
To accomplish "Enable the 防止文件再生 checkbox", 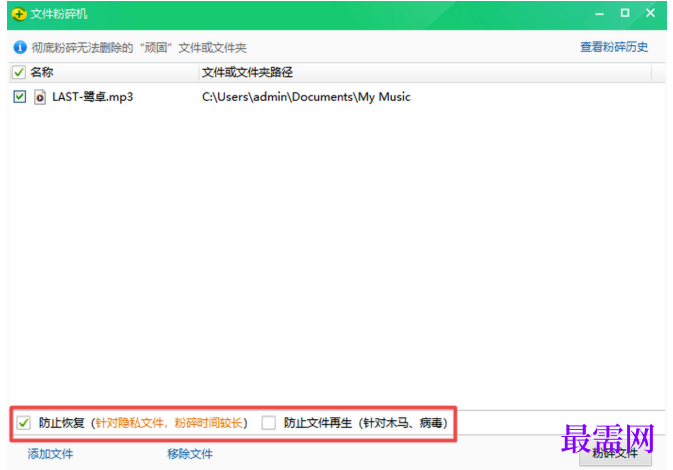I will 269,423.
